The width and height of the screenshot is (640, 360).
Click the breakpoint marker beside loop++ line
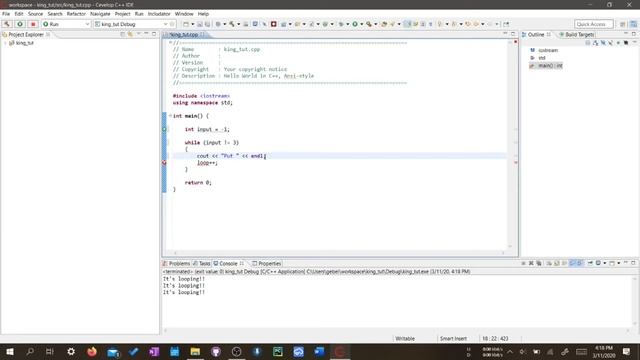(x=164, y=163)
